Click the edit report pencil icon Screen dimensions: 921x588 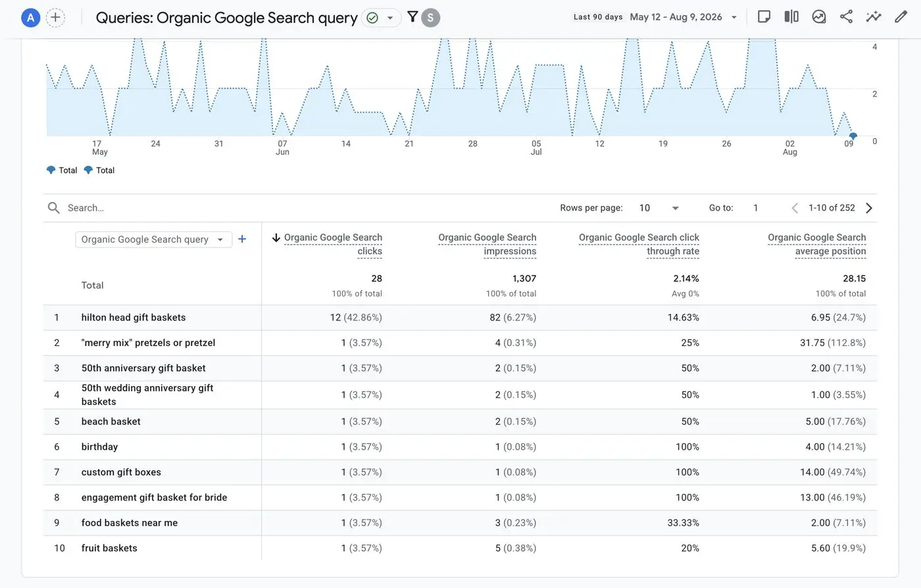point(901,17)
